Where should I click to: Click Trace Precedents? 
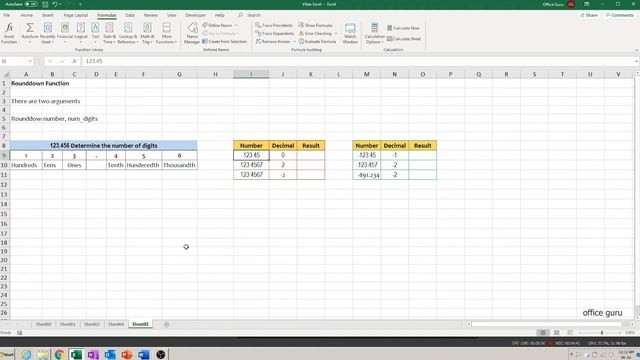pyautogui.click(x=274, y=25)
